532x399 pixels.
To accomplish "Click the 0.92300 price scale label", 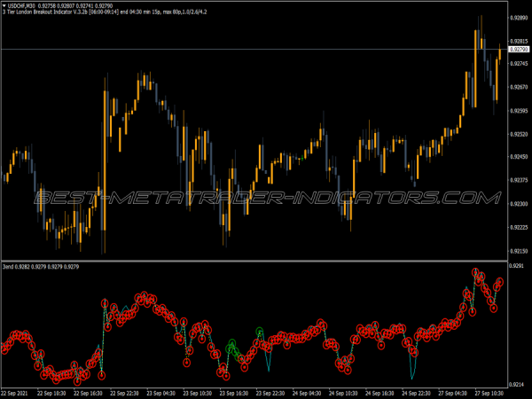I will click(x=519, y=204).
